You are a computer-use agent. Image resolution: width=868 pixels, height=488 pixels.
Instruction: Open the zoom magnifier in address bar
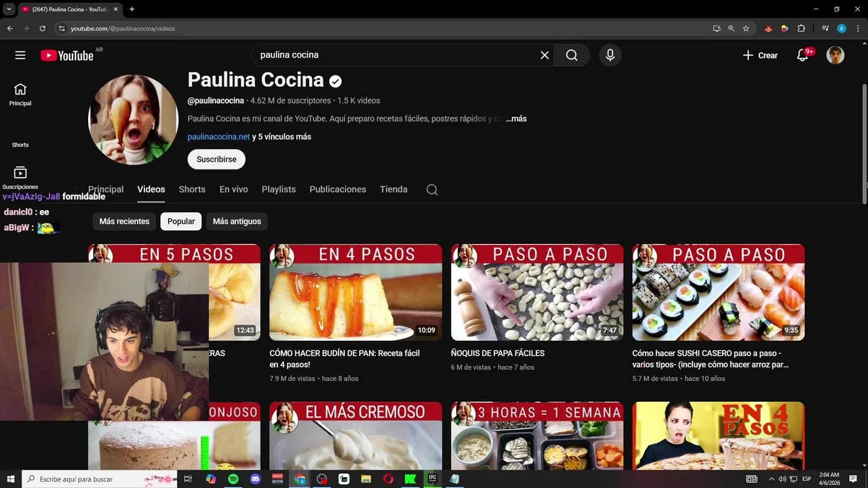[731, 28]
